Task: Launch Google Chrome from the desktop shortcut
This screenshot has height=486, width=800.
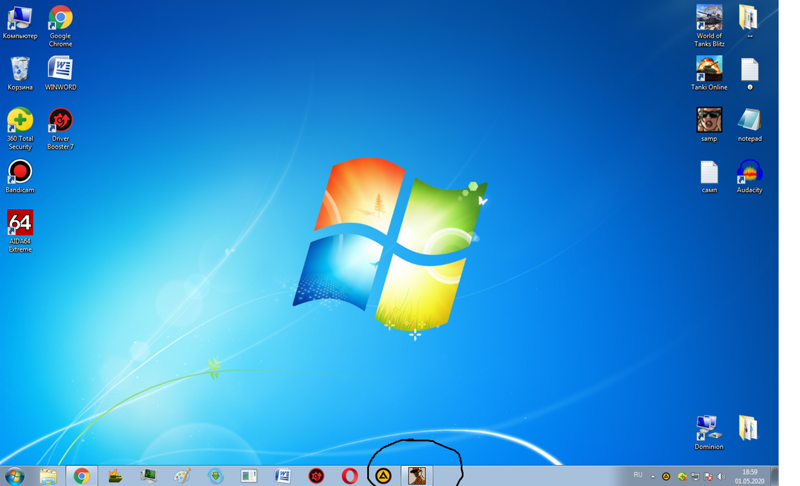Action: (x=60, y=25)
